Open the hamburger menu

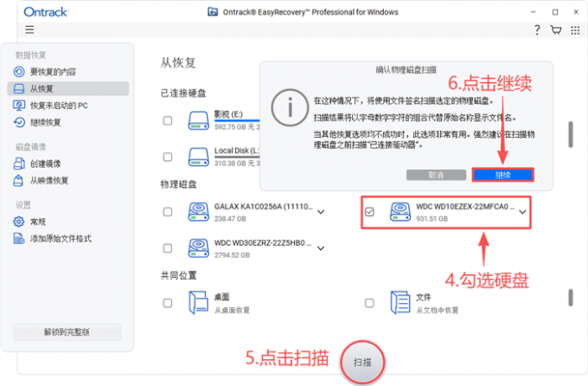[x=29, y=29]
